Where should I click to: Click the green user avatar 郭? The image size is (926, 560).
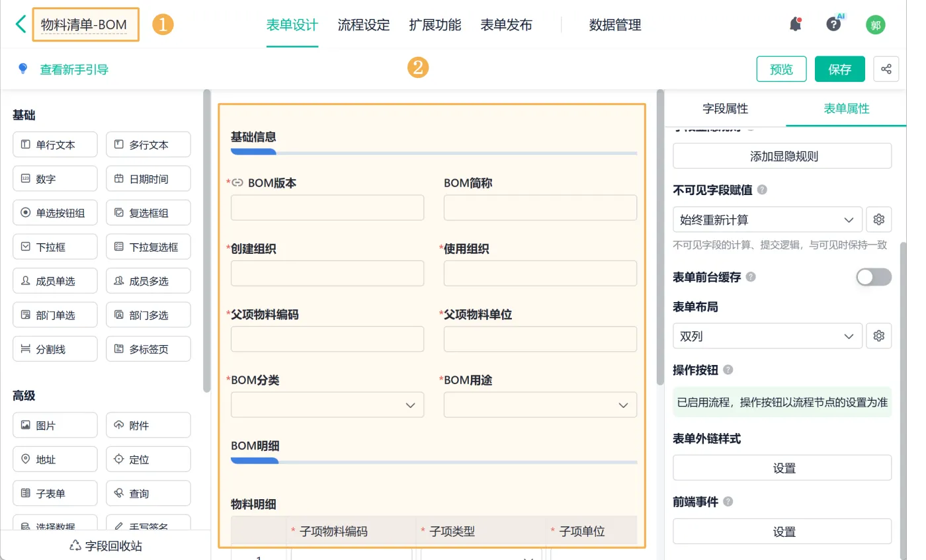[x=876, y=25]
